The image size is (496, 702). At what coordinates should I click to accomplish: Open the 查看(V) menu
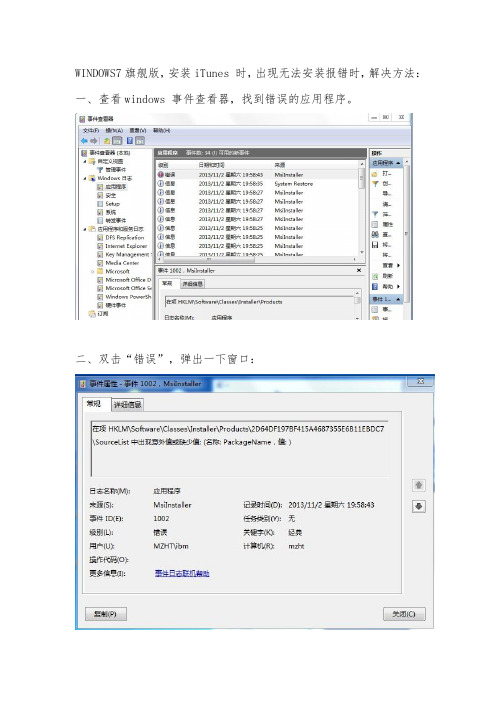pyautogui.click(x=138, y=130)
